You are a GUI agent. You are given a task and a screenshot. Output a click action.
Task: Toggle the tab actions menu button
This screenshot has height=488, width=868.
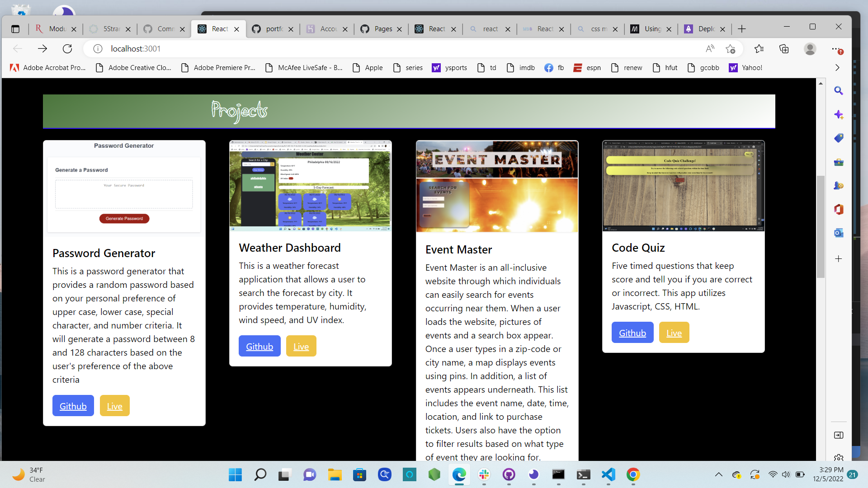15,29
